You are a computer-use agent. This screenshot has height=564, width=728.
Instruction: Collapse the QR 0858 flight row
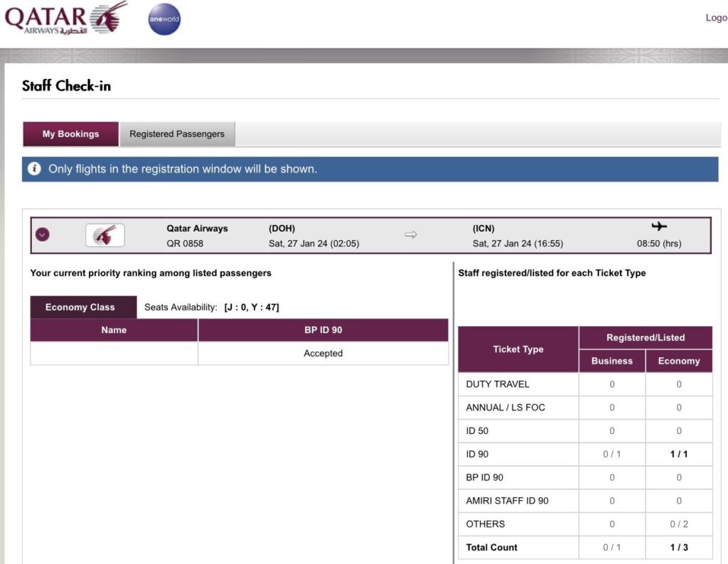42,234
